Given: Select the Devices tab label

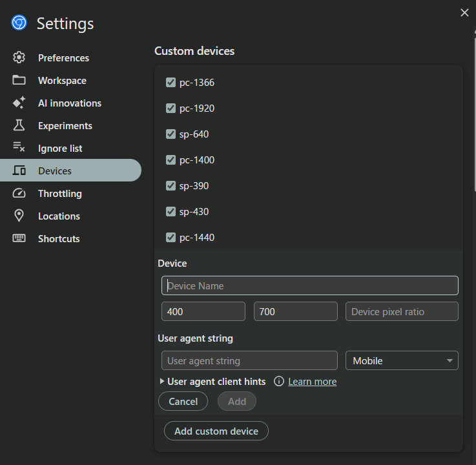Looking at the screenshot, I should click(x=55, y=171).
